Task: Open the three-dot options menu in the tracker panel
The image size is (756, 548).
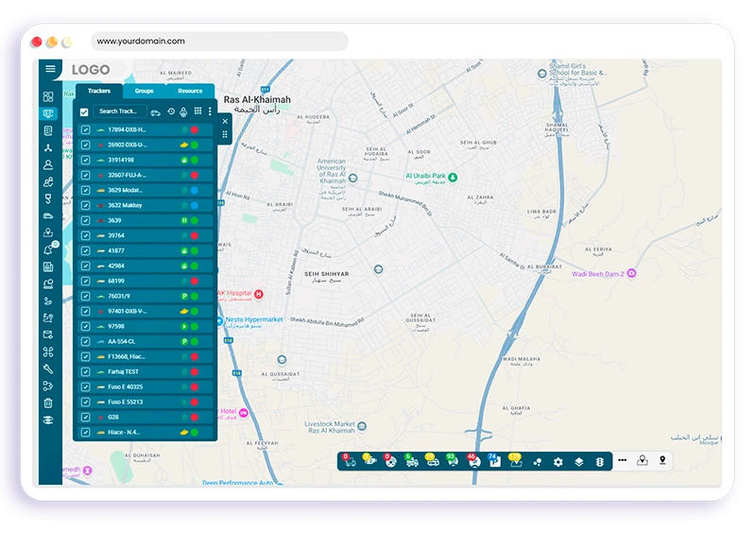Action: point(210,111)
